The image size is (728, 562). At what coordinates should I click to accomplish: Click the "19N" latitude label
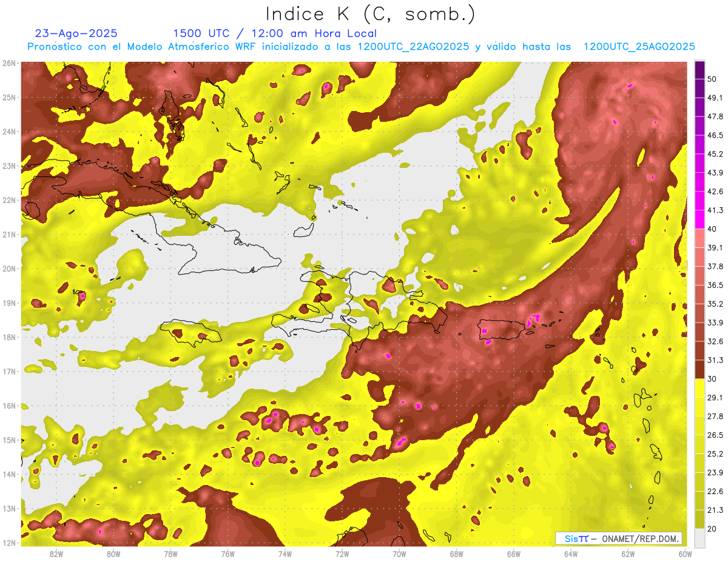point(9,303)
